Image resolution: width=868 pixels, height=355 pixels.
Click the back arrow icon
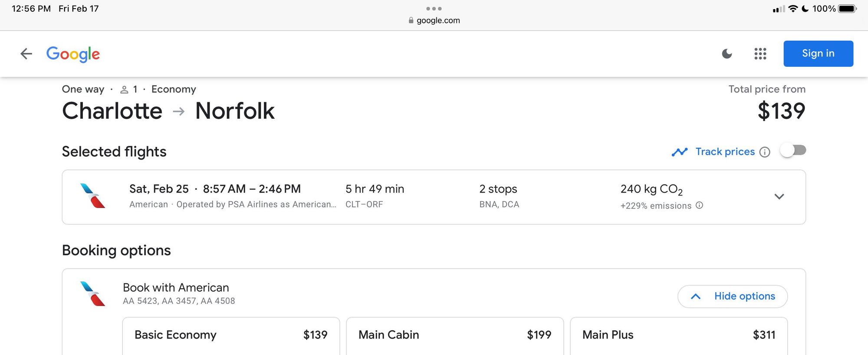[26, 54]
